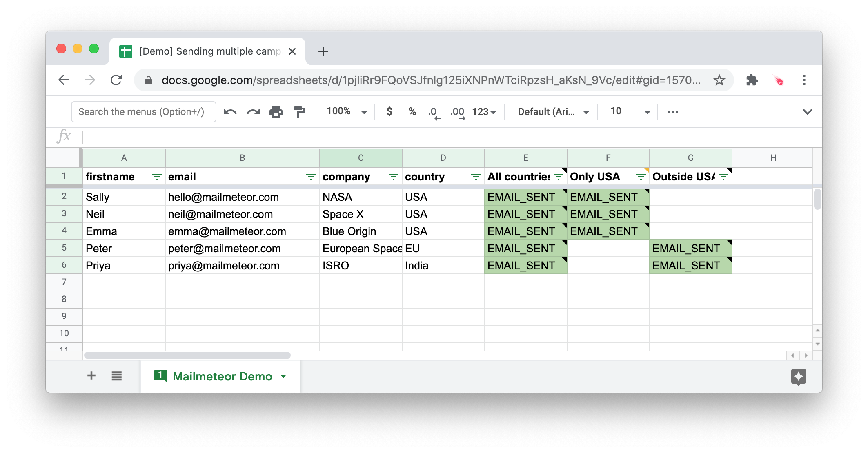Select cell containing Priya
The height and width of the screenshot is (453, 868).
point(124,266)
